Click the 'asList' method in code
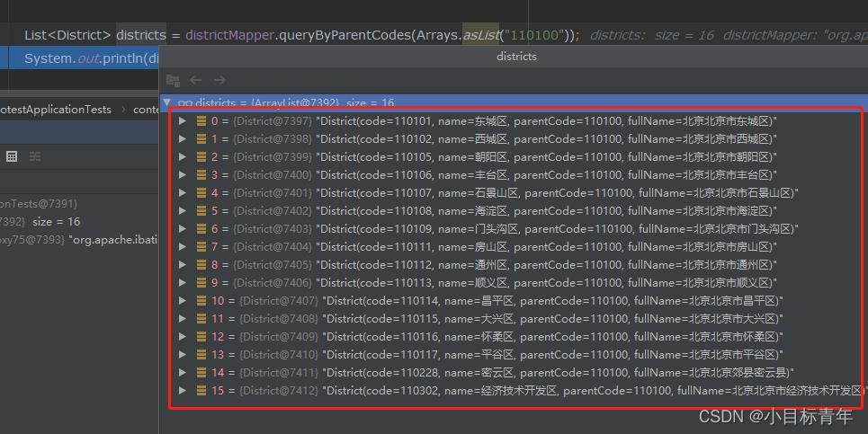868x434 pixels. [480, 35]
